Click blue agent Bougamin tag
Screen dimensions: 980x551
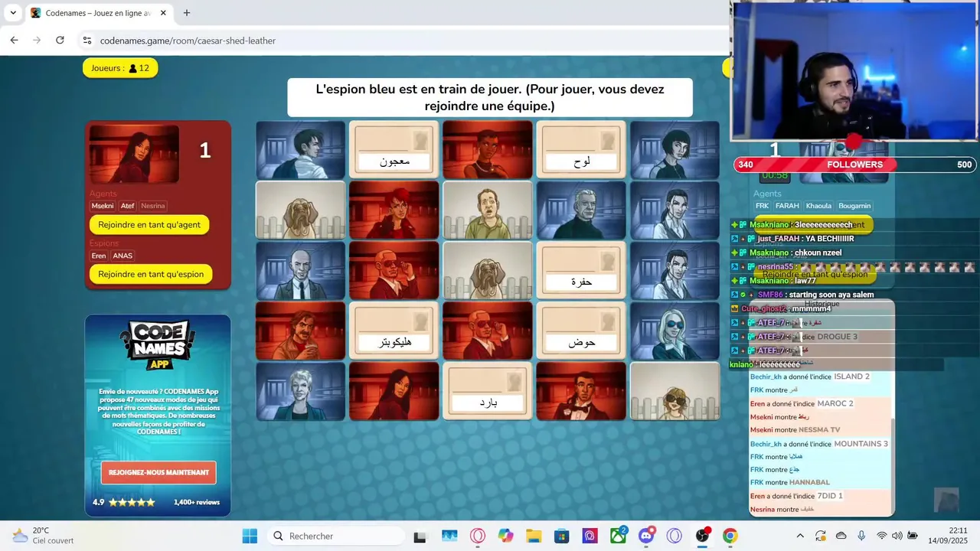[x=854, y=206]
